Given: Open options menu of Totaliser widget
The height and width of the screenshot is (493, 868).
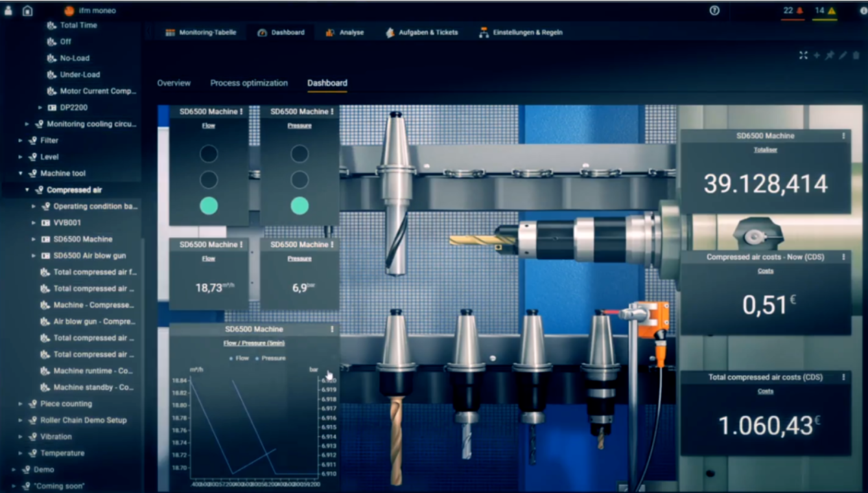Looking at the screenshot, I should pyautogui.click(x=843, y=136).
